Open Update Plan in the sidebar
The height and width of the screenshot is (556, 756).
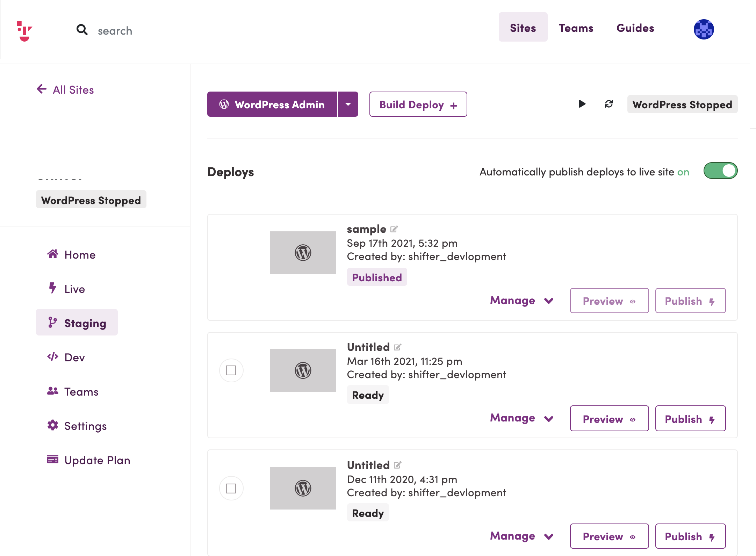click(x=89, y=460)
